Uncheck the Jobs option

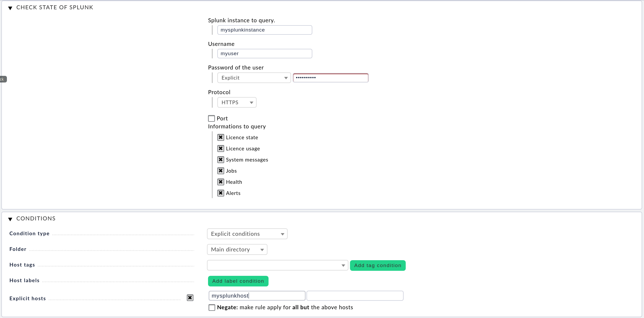221,171
